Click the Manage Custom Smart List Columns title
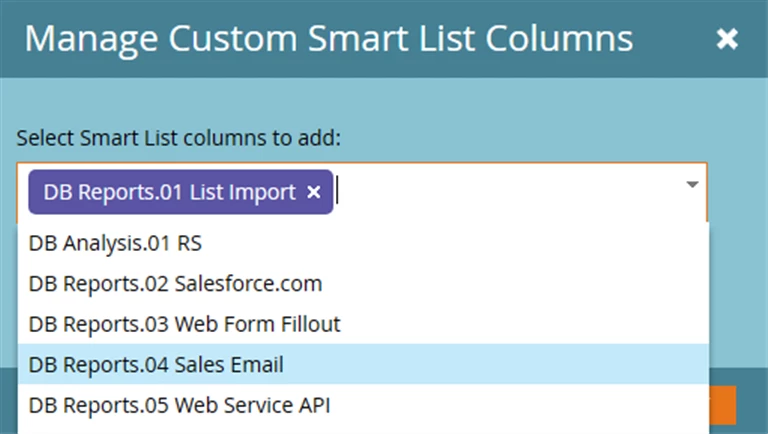This screenshot has width=768, height=434. (328, 39)
